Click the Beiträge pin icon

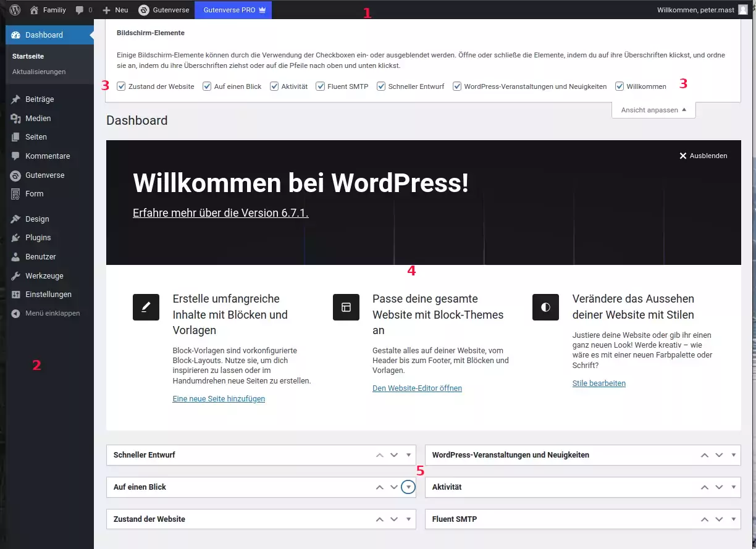click(16, 99)
